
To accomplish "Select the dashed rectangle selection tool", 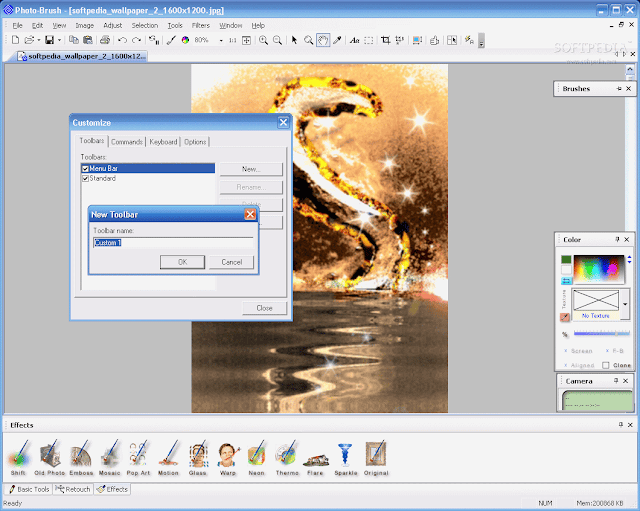I will [369, 40].
